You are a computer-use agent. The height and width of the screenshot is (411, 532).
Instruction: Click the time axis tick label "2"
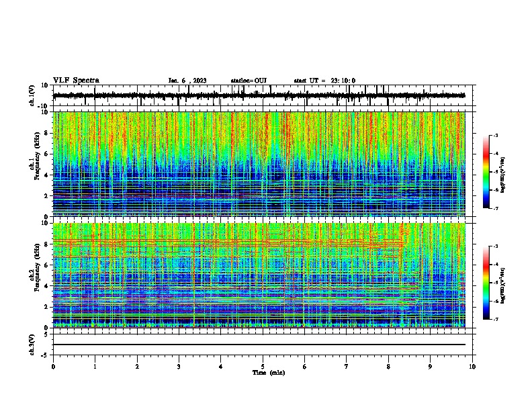[137, 367]
